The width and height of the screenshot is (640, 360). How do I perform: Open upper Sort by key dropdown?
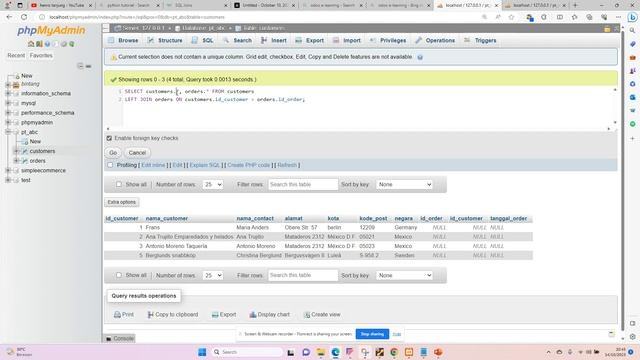coord(404,184)
